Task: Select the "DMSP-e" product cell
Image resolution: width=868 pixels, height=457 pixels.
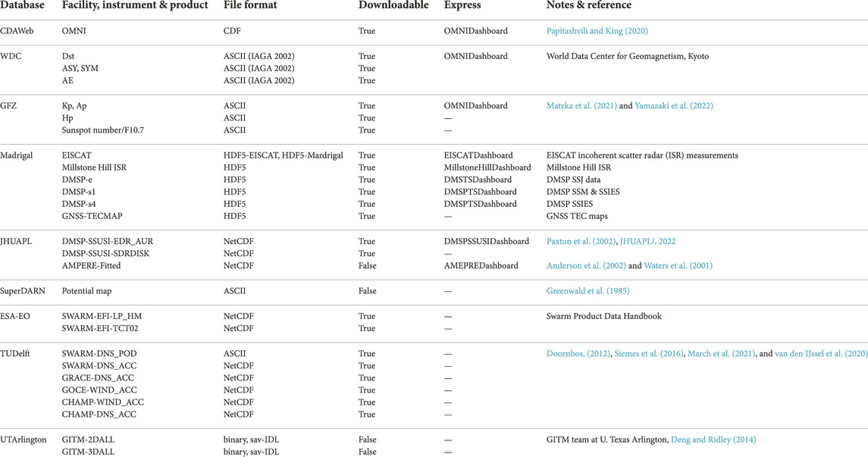Action: [77, 180]
